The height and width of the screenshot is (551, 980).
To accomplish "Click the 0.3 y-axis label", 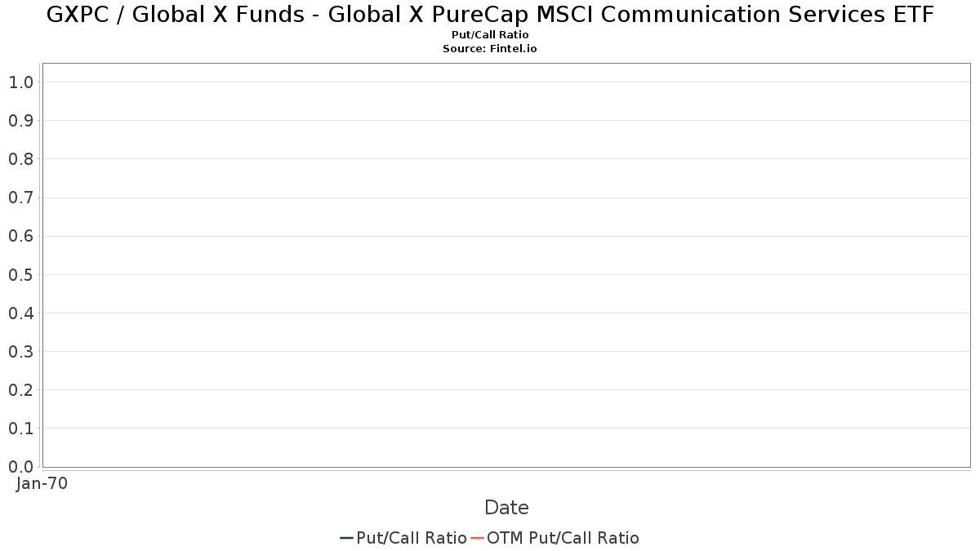I will [20, 352].
